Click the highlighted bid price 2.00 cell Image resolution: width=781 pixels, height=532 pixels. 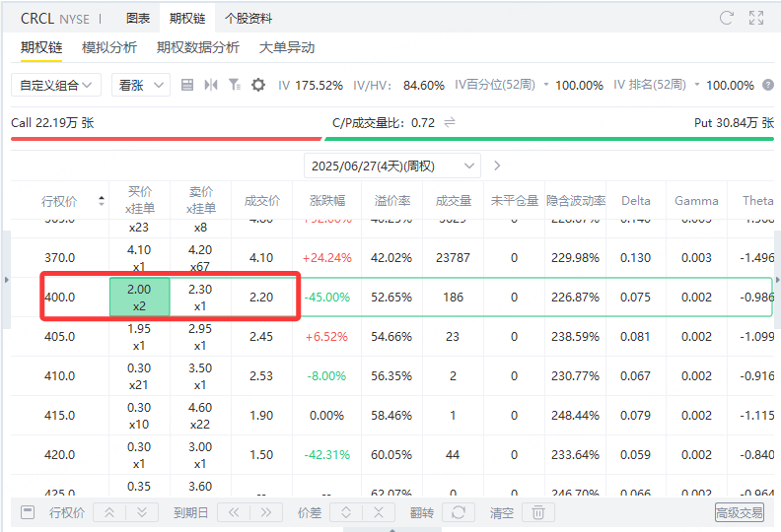(x=139, y=298)
